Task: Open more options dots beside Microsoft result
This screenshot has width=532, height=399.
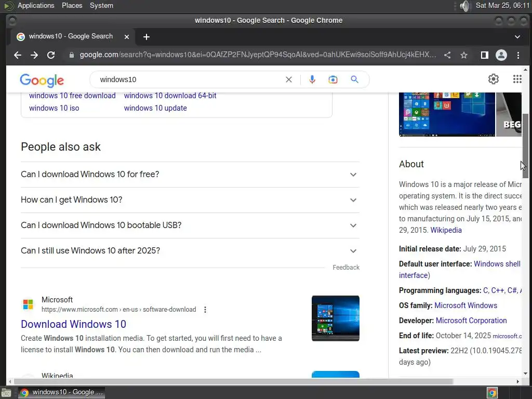Action: [x=205, y=310]
